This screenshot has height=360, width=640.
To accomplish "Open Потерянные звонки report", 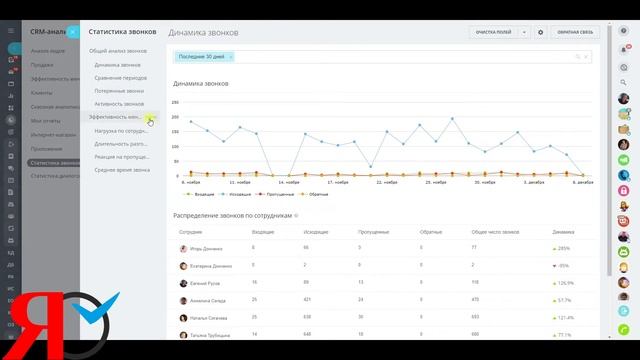I will coord(119,91).
